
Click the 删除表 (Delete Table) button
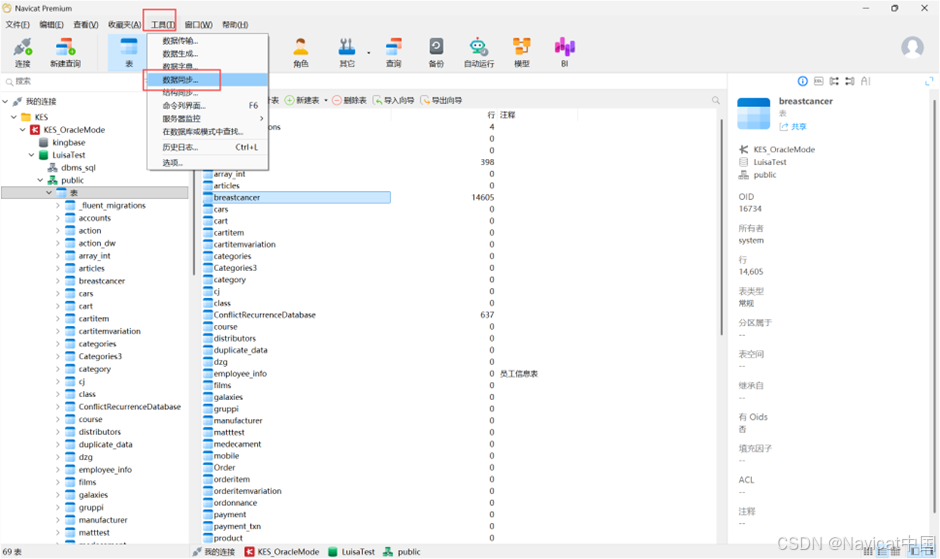(350, 100)
